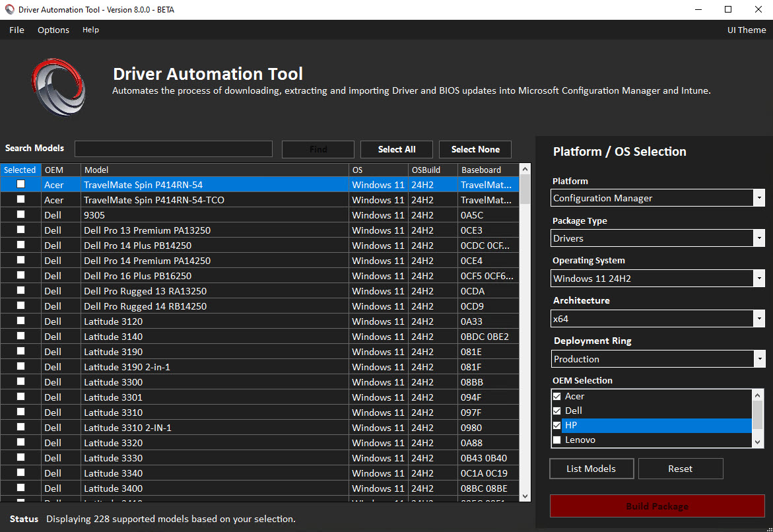Click the Find button
Viewport: 773px width, 532px height.
pyautogui.click(x=318, y=149)
